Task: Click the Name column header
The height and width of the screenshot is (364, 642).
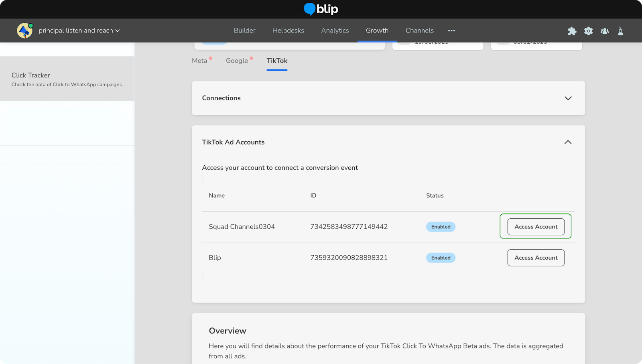Action: click(x=217, y=195)
